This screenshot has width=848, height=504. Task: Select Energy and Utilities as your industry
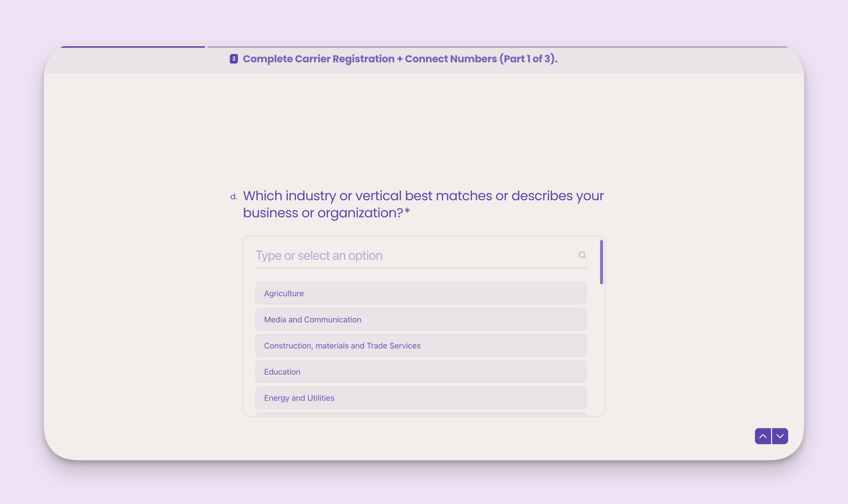(420, 398)
